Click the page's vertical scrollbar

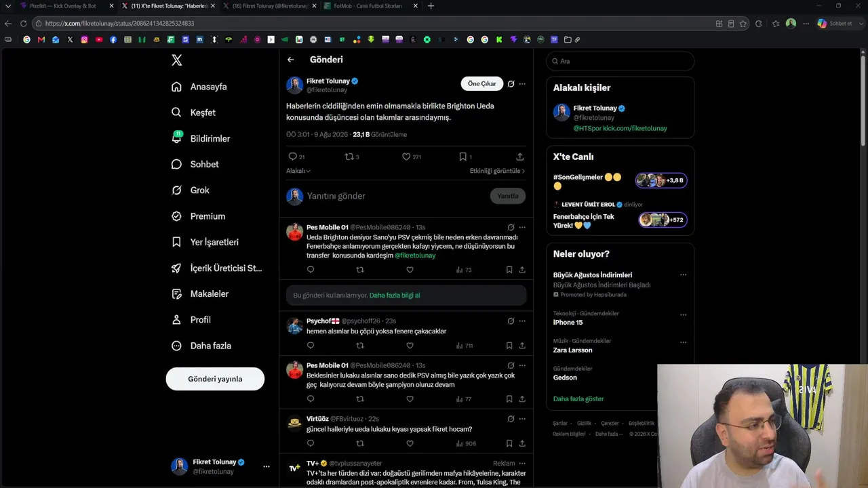click(x=863, y=102)
